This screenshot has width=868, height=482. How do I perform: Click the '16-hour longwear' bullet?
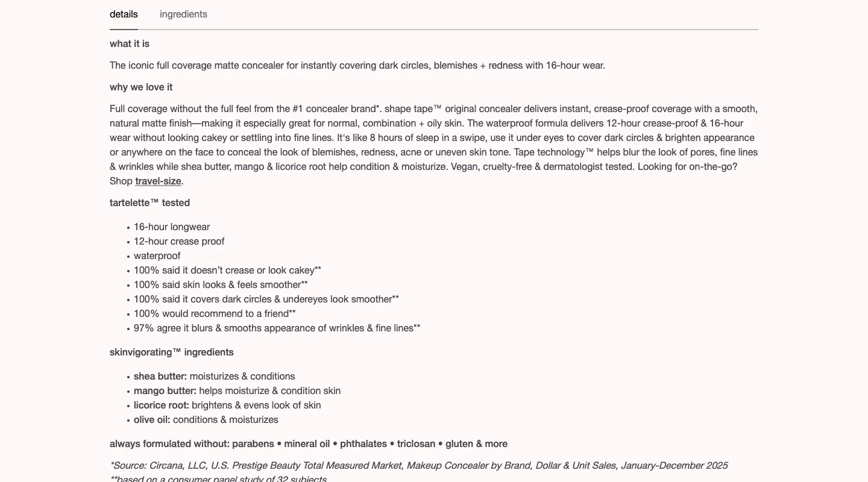(172, 227)
